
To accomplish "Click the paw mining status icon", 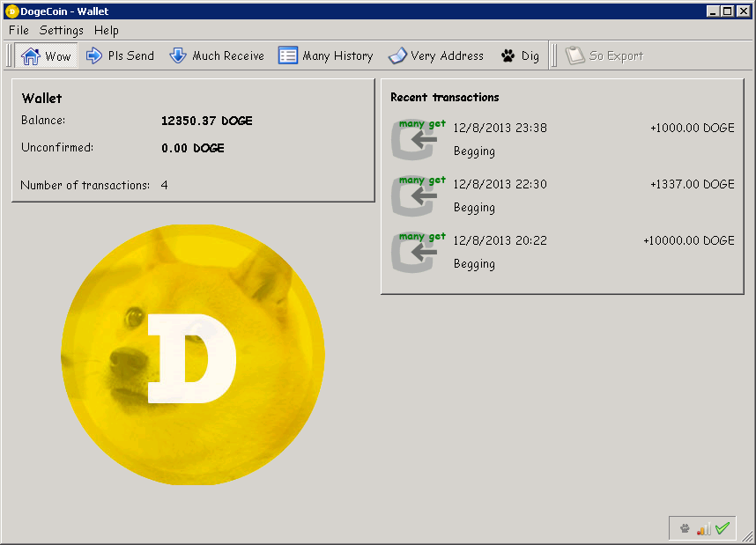I will (x=685, y=528).
